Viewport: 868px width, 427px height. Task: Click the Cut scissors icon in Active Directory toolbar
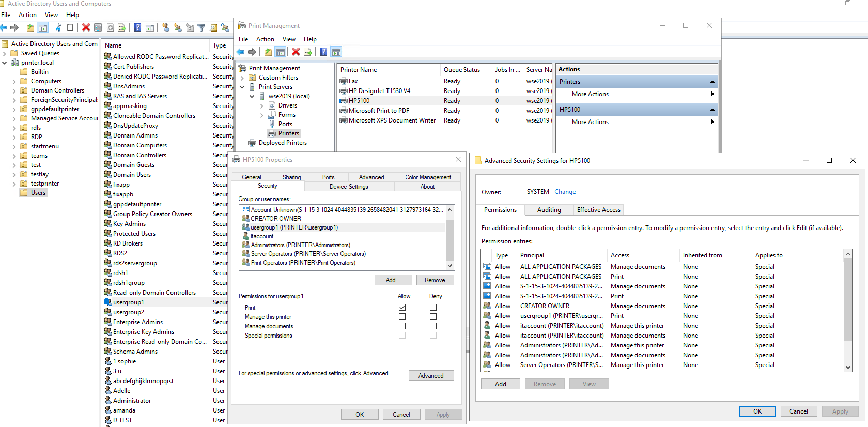tap(58, 27)
